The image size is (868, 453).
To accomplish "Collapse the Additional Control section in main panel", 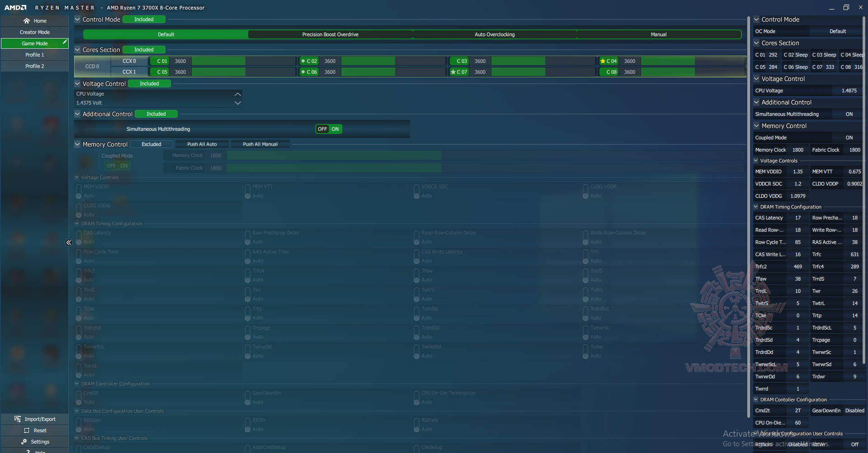I will [77, 114].
